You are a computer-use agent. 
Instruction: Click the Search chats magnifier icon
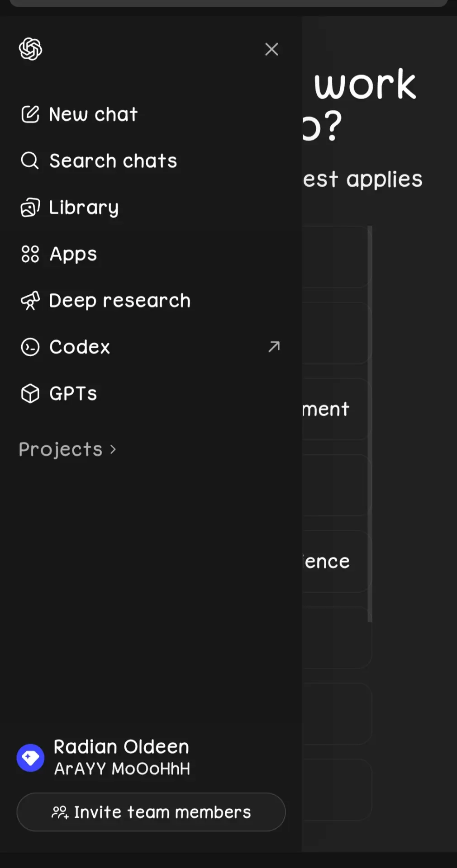click(x=30, y=160)
